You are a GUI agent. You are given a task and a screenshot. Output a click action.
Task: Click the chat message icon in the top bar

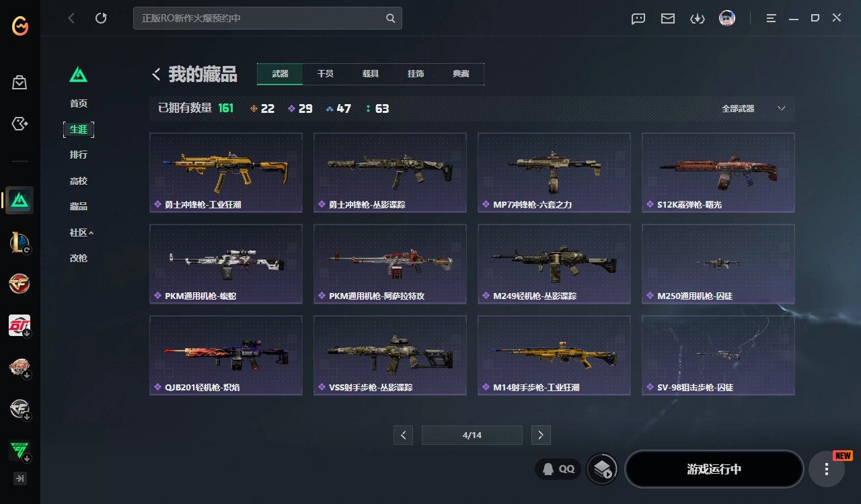[638, 18]
